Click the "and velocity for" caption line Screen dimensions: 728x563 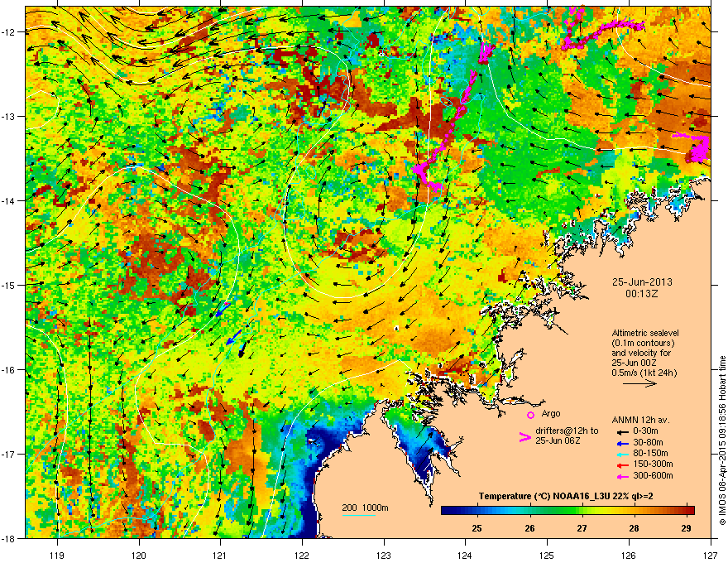(641, 353)
